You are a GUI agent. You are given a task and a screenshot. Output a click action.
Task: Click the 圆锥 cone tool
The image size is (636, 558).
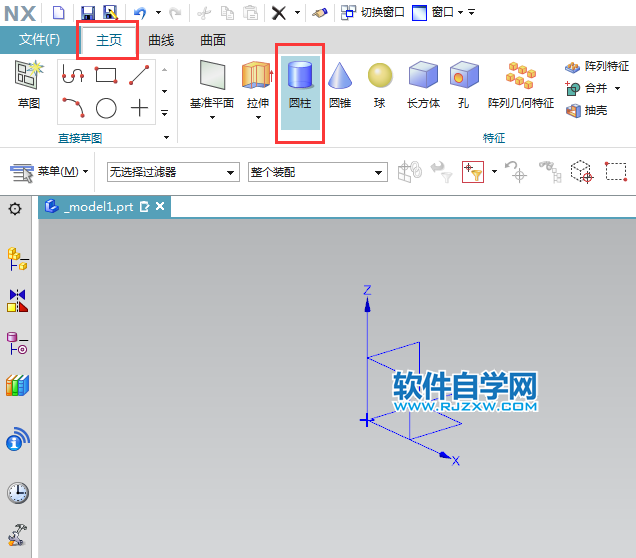point(340,85)
